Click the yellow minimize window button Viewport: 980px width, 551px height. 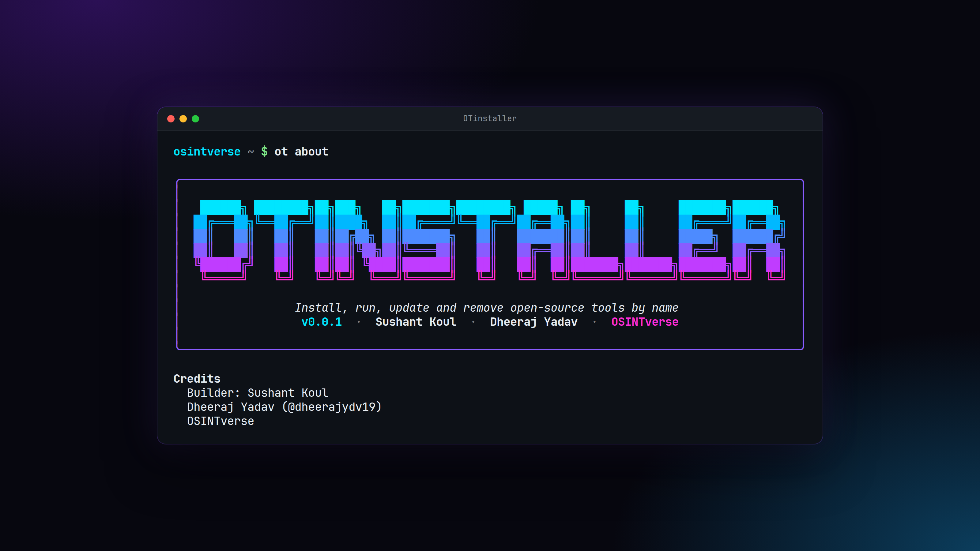(183, 119)
